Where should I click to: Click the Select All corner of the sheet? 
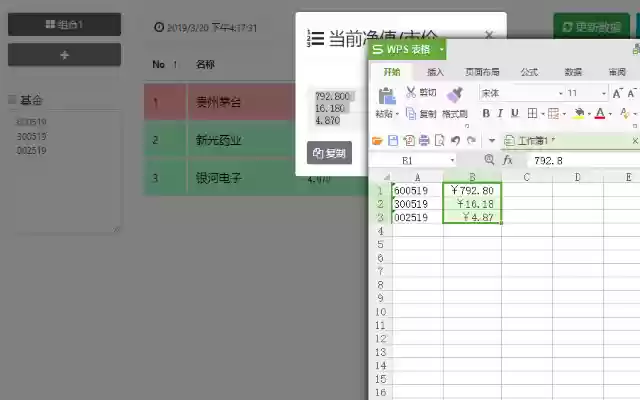(x=386, y=177)
